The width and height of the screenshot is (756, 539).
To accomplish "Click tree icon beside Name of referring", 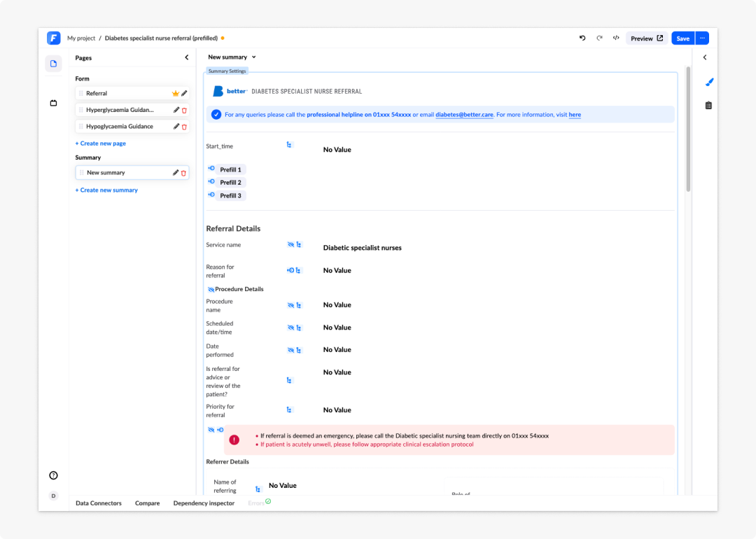I will tap(258, 489).
